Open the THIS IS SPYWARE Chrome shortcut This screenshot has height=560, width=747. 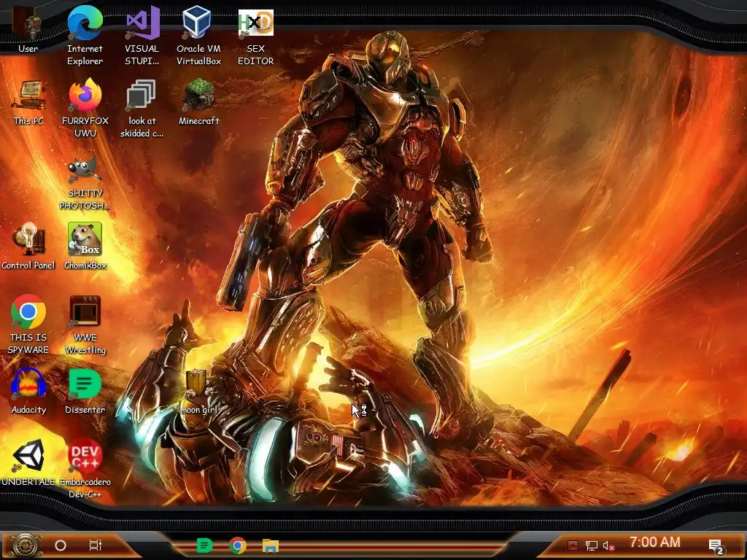[28, 324]
